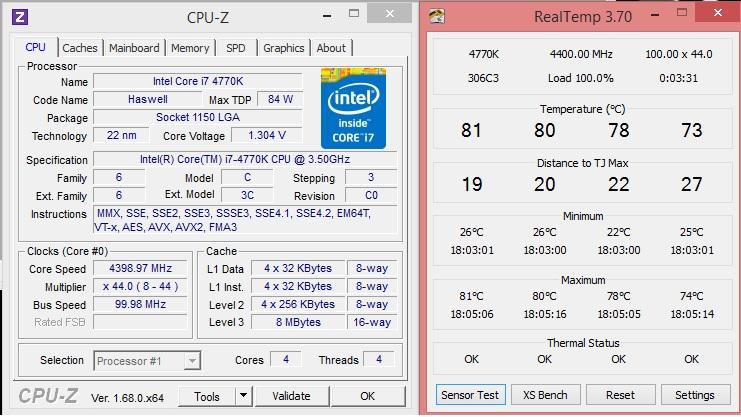
Task: Click the Tools button in CPU-Z
Action: (207, 396)
